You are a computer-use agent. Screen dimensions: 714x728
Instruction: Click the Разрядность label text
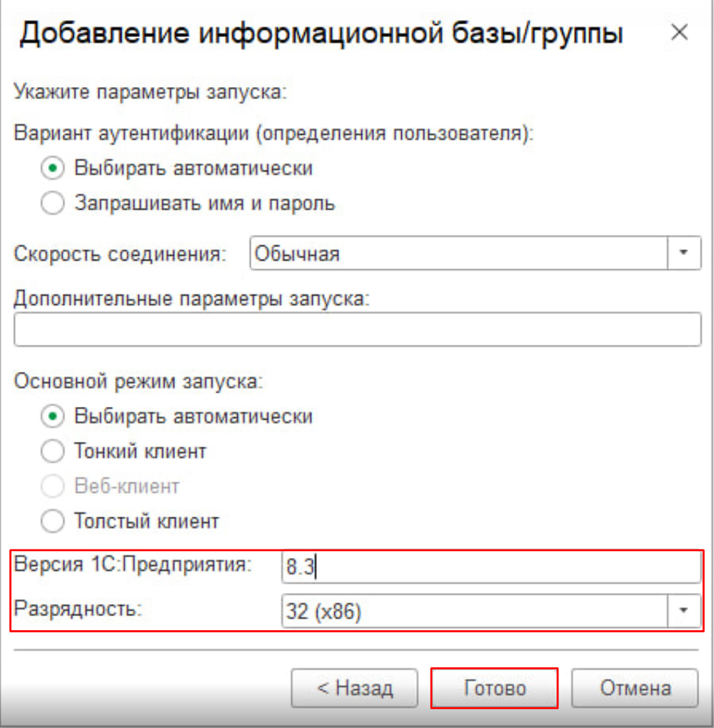point(78,608)
